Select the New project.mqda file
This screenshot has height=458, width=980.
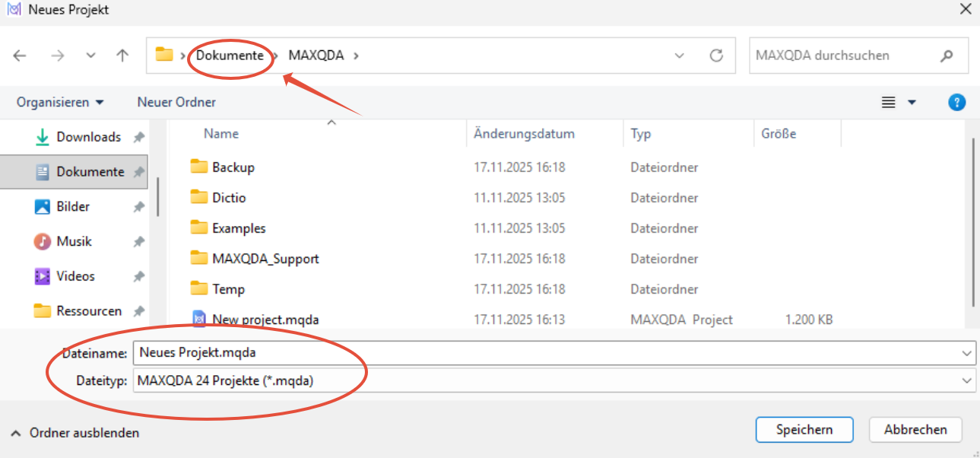click(x=265, y=320)
